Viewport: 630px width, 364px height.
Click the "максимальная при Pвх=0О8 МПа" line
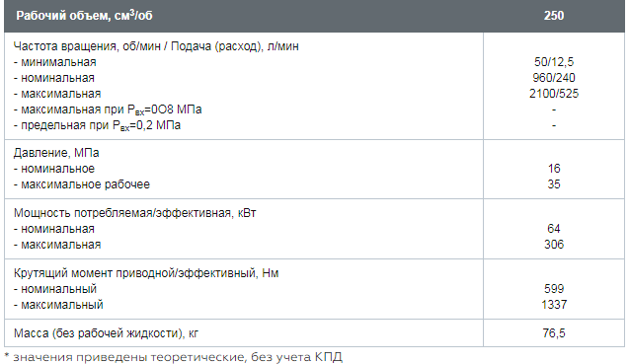coord(108,109)
